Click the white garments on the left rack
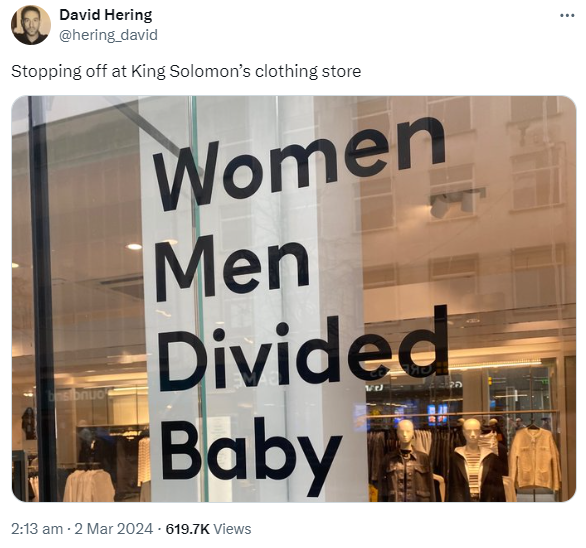This screenshot has height=548, width=586. click(89, 485)
